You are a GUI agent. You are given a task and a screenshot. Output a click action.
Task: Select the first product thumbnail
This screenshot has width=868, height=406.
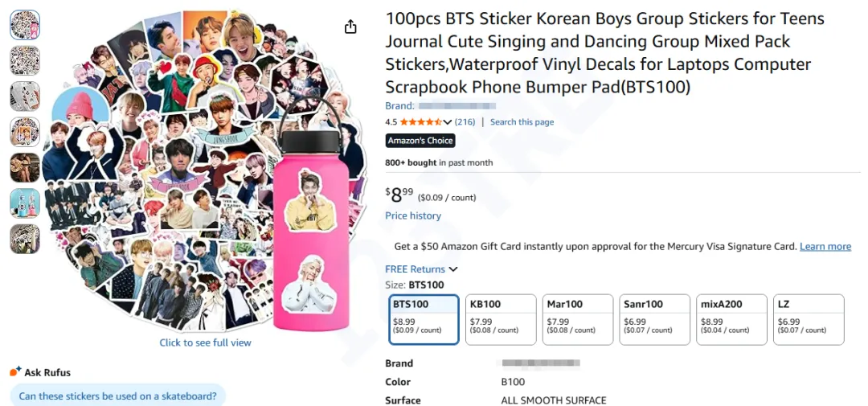(x=25, y=25)
